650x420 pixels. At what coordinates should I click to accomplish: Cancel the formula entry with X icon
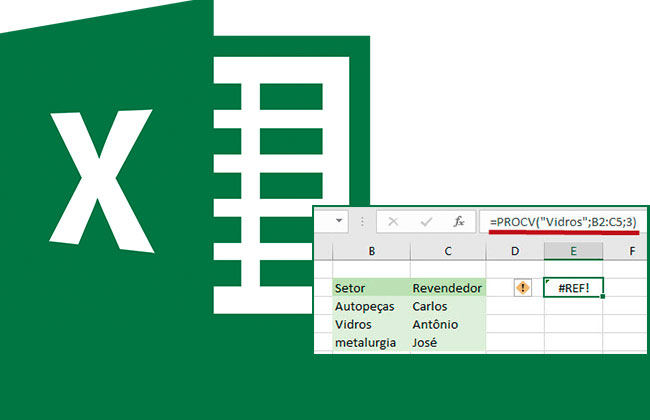393,222
